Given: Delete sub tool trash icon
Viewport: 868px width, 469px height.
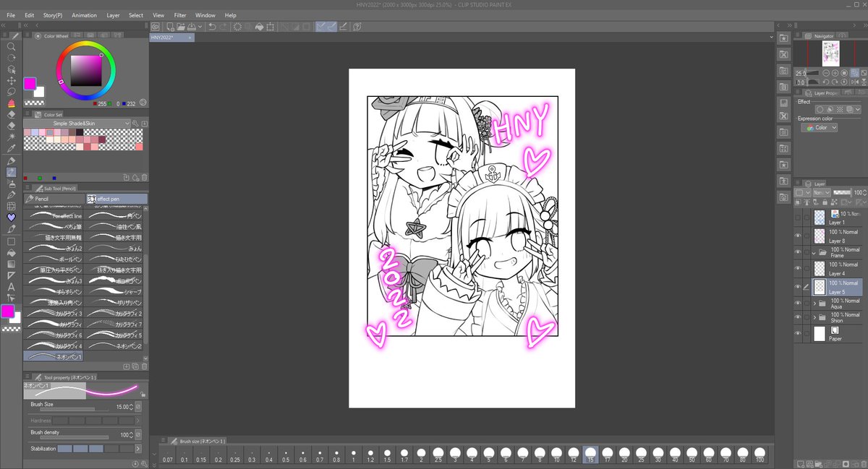Looking at the screenshot, I should 144,366.
